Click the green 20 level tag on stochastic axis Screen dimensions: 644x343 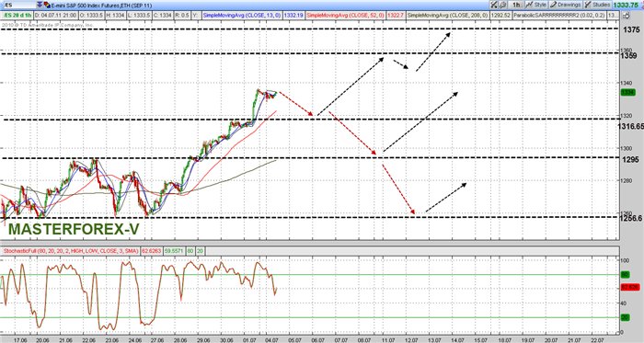point(625,317)
